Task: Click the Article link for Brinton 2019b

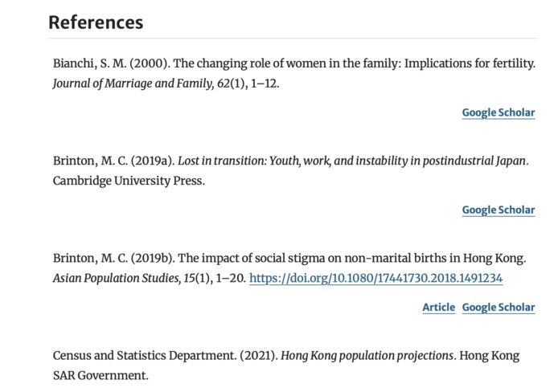Action: pos(438,307)
